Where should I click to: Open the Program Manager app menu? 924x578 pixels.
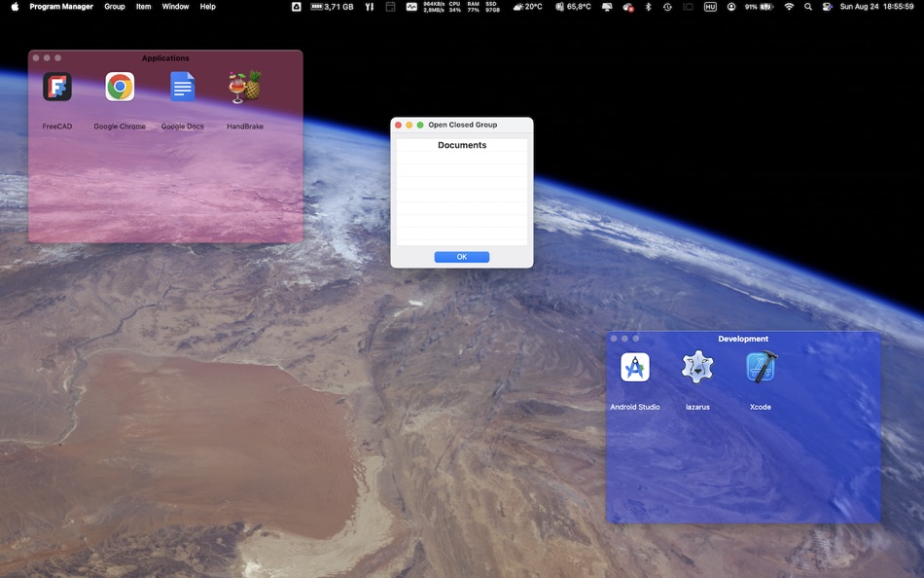coord(61,7)
